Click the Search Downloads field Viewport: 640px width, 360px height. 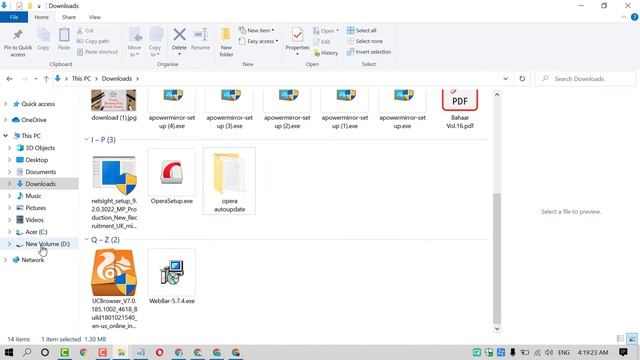coord(585,79)
